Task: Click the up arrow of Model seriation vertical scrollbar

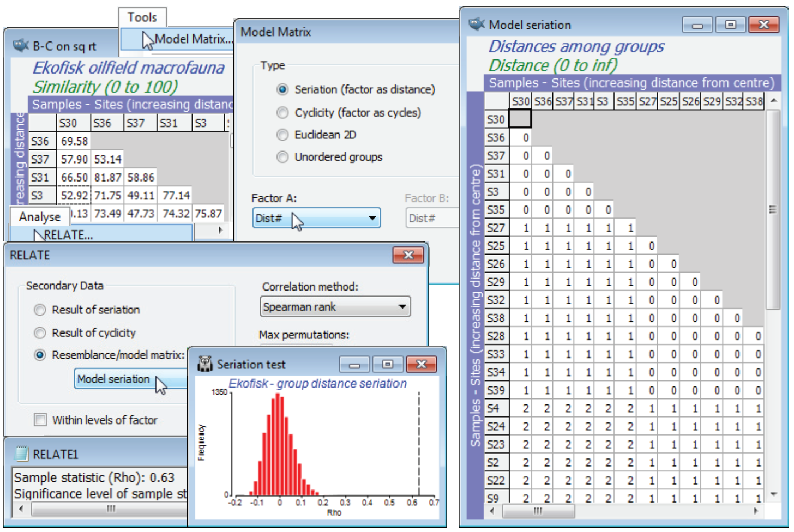Action: [773, 100]
